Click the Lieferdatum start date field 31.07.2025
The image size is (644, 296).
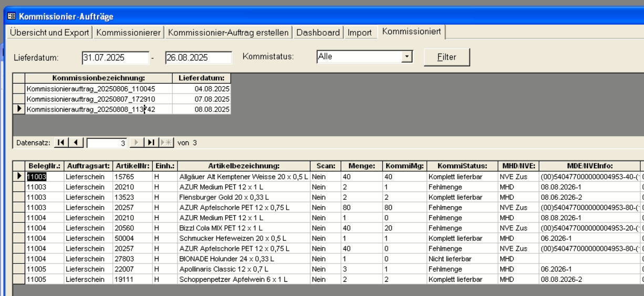tap(115, 57)
